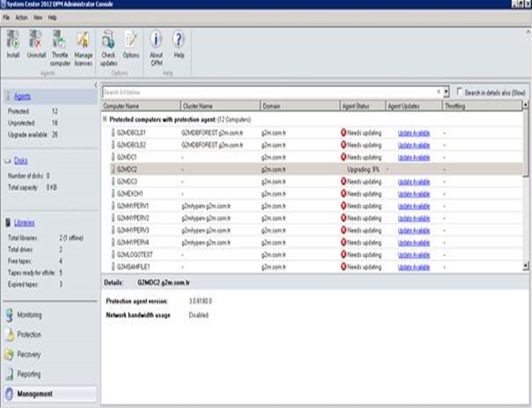Click the Install agent icon
This screenshot has height=408, width=532.
coord(14,39)
